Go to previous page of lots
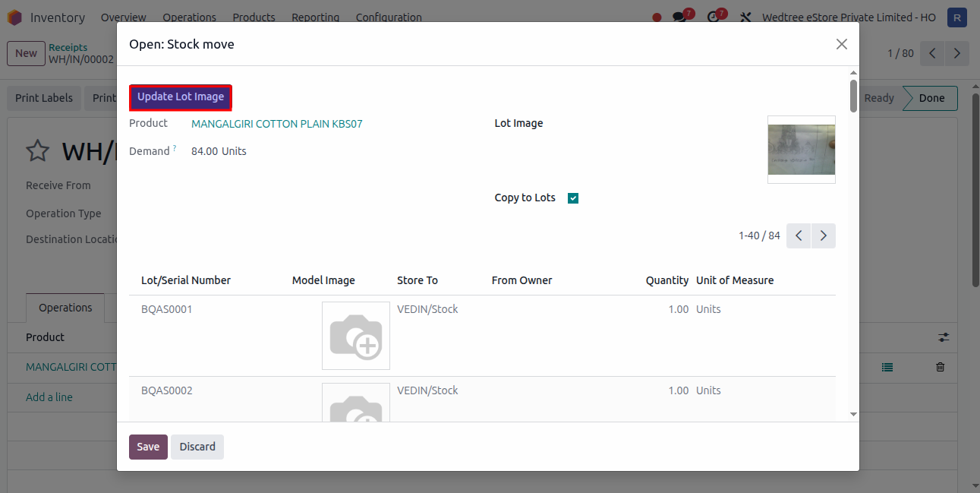 coord(799,236)
